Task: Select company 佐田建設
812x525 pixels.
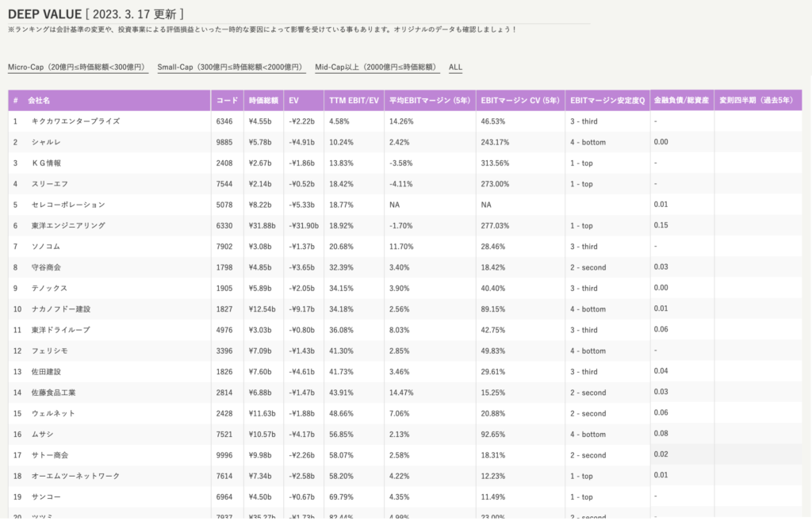Action: pos(46,372)
